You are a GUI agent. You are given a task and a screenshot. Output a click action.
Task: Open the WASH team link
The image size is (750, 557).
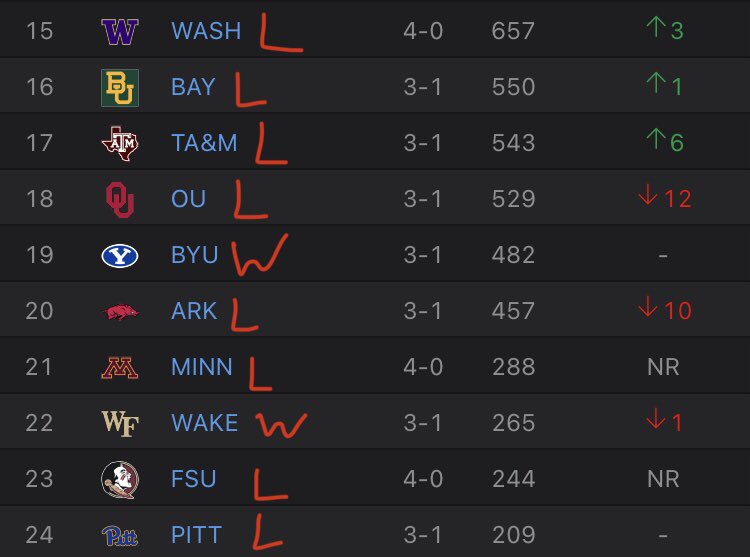click(206, 31)
